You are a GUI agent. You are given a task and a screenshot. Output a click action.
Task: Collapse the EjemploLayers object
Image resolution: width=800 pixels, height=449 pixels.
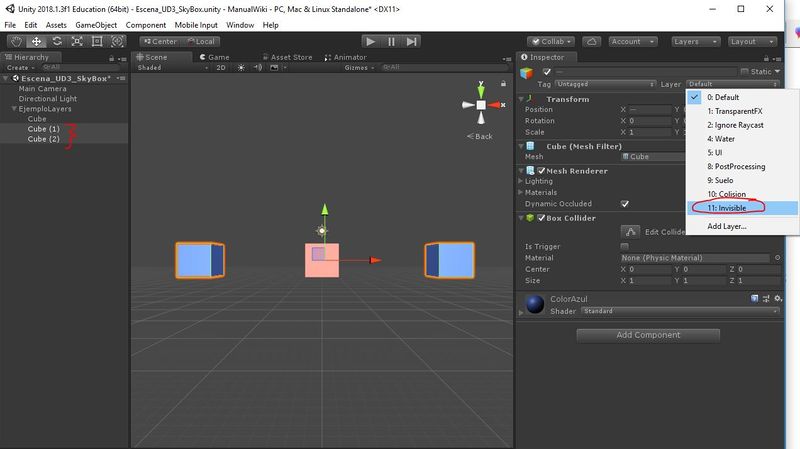[14, 109]
